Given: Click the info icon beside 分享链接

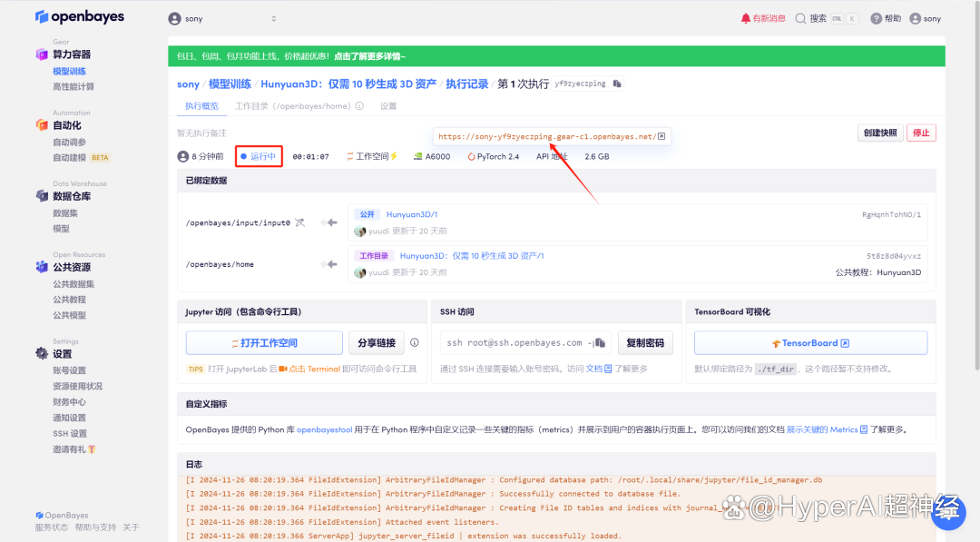Looking at the screenshot, I should (x=415, y=342).
